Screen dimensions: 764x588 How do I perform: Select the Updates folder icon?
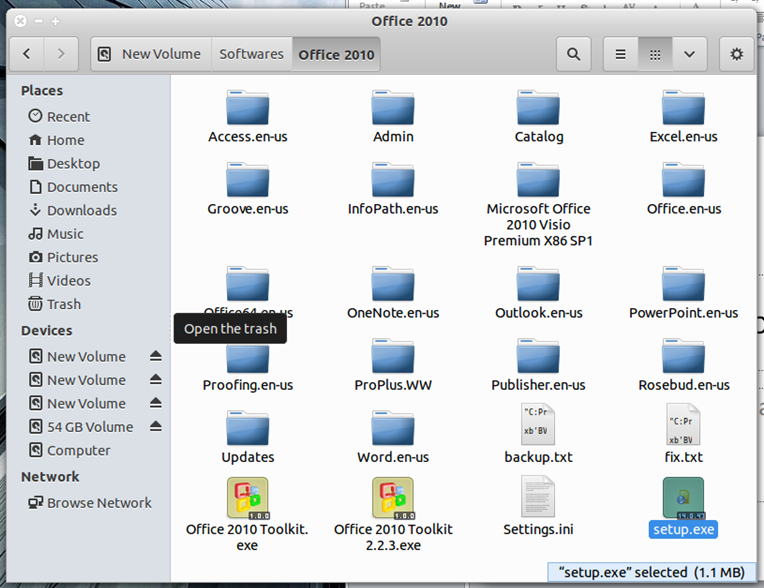(x=248, y=428)
